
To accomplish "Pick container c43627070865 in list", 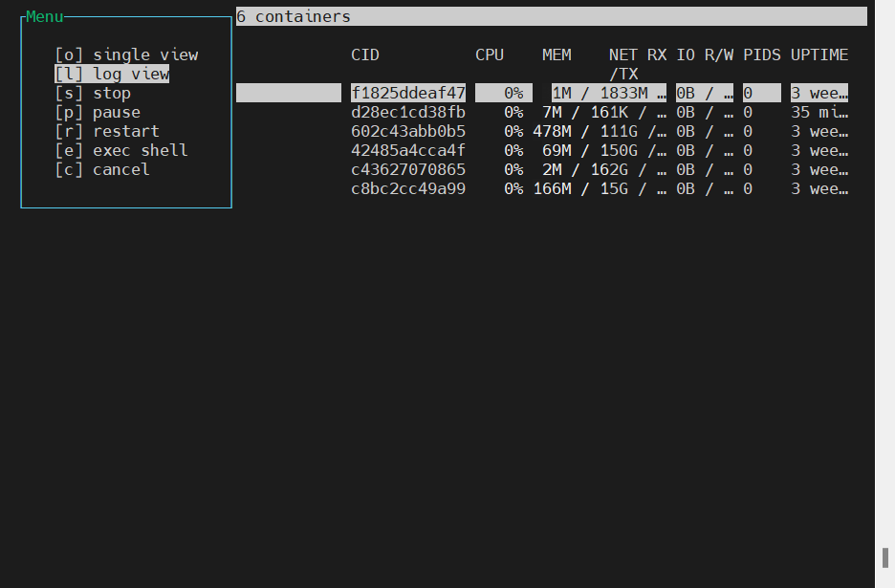I will click(408, 170).
